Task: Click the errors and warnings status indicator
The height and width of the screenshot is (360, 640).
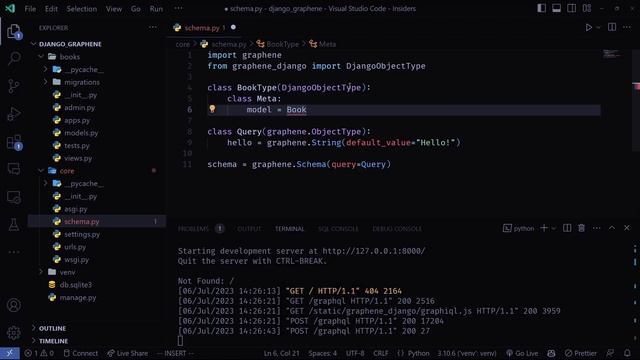Action: point(39,353)
